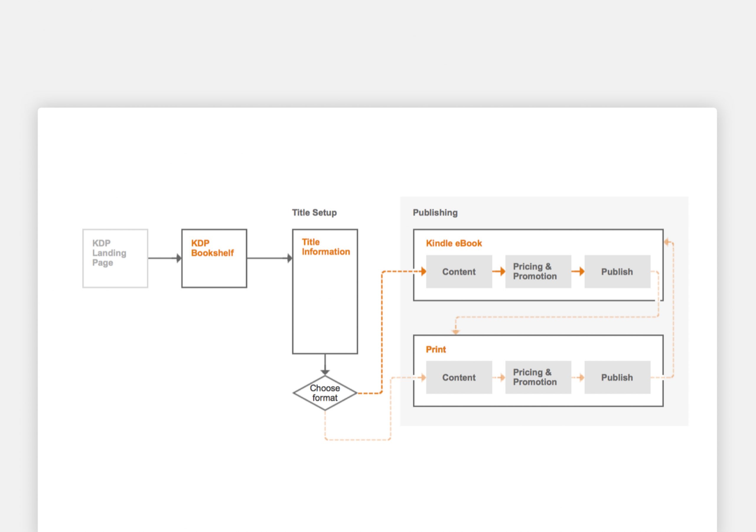Click Publish step under Kindle eBook
Viewport: 756px width, 532px height.
[x=617, y=272]
